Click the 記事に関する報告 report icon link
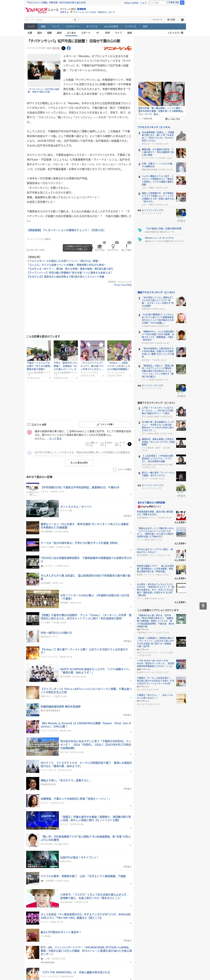The height and width of the screenshot is (980, 210). [x=36, y=250]
